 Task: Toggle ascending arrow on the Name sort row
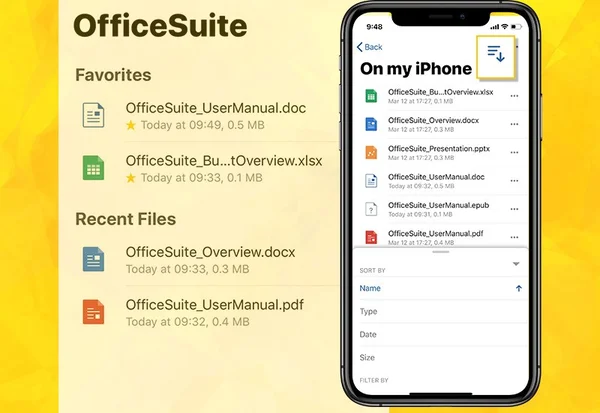pyautogui.click(x=518, y=289)
